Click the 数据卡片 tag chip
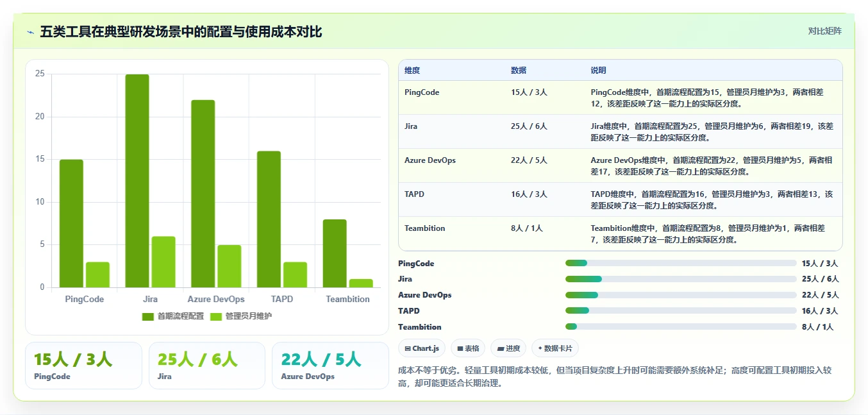Screen dimensions: 868x415 [x=555, y=348]
